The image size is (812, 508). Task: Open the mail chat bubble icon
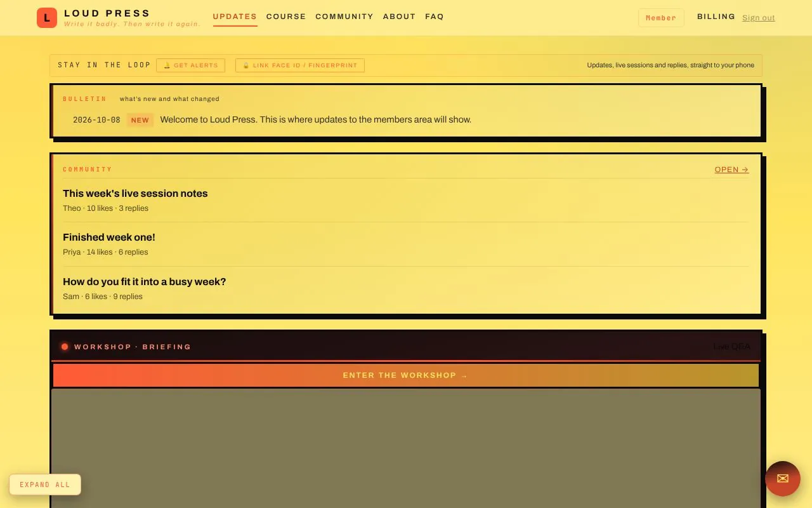(783, 479)
